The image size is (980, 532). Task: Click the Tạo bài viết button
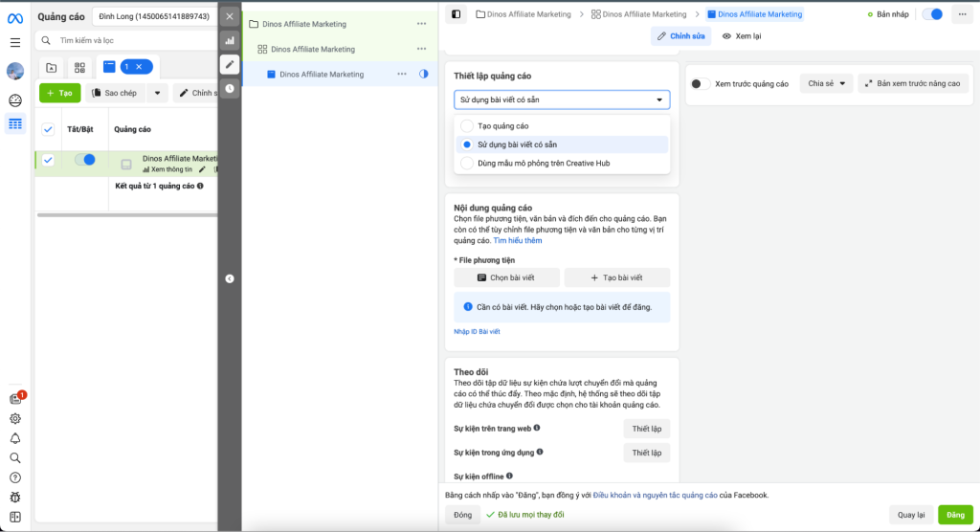coord(617,277)
